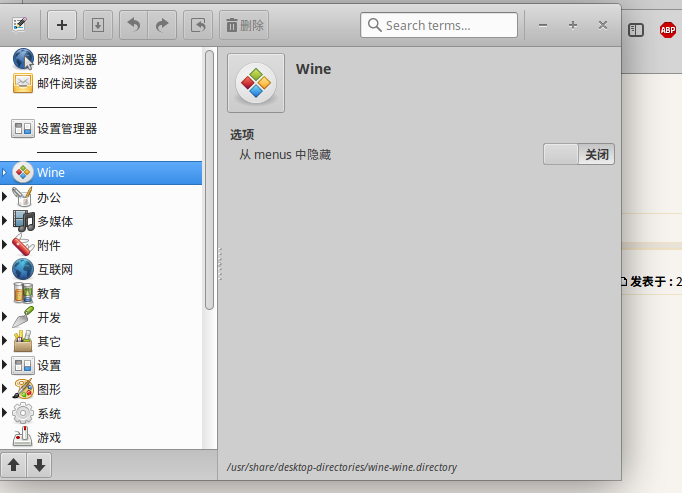This screenshot has width=682, height=493.
Task: Select the 游戏 label in the list
Action: [49, 437]
